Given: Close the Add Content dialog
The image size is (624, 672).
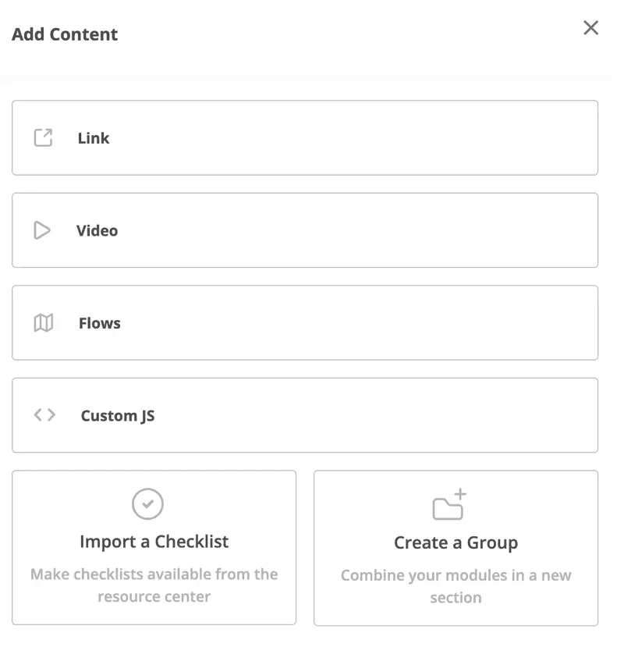Looking at the screenshot, I should 590,28.
